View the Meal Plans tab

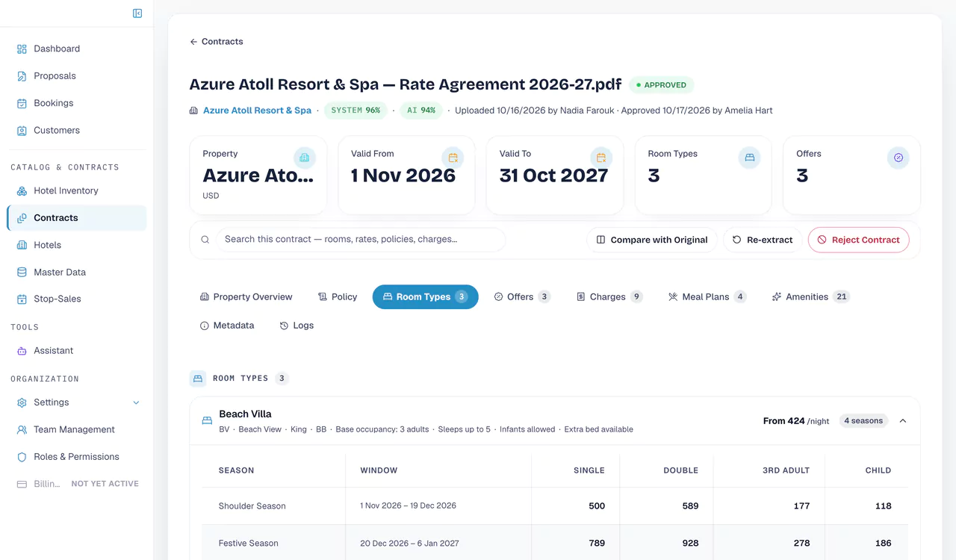point(707,297)
